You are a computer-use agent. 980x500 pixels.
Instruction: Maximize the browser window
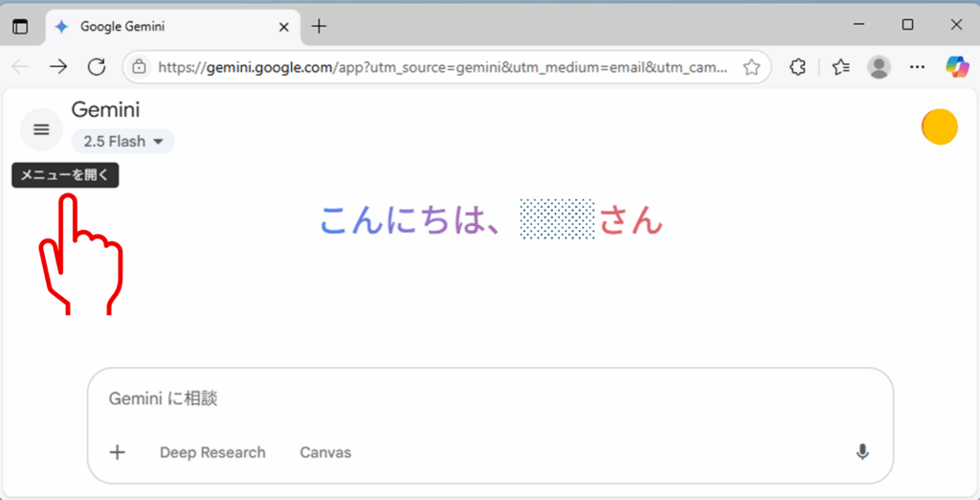point(907,25)
